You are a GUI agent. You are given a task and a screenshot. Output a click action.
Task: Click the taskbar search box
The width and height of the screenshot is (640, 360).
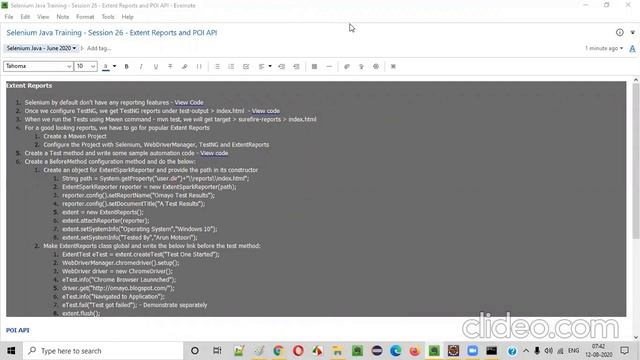point(103,351)
